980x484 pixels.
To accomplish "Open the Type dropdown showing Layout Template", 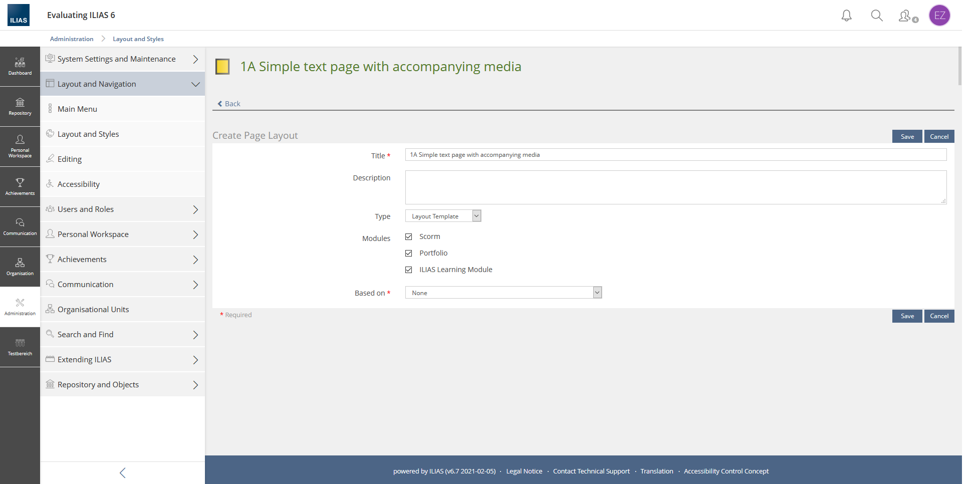I will (443, 216).
